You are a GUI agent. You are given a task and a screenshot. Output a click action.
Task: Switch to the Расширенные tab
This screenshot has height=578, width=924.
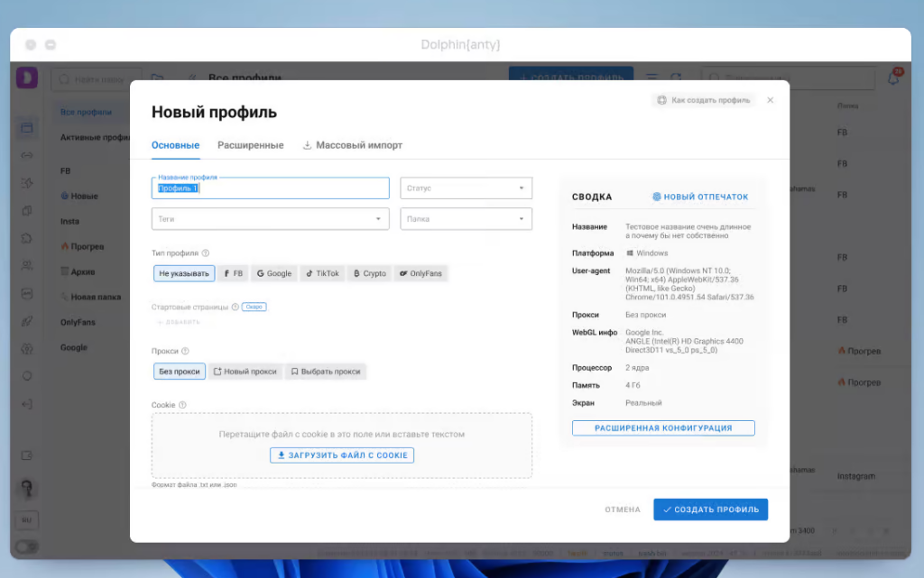251,145
